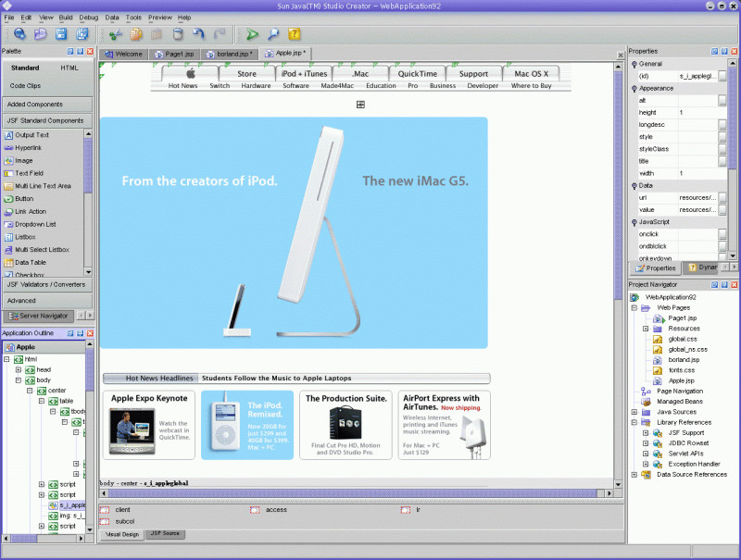Open the Code Clips palette section

click(26, 86)
